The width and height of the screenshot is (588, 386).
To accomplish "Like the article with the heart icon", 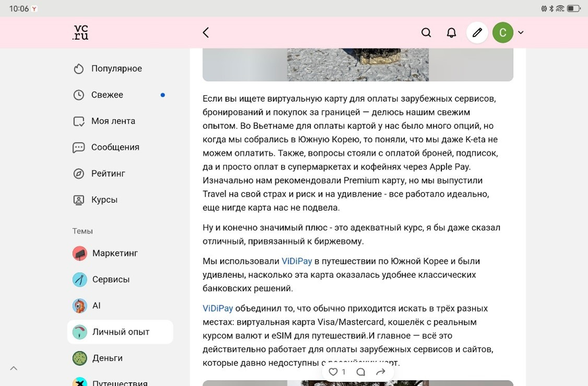I will (x=333, y=372).
